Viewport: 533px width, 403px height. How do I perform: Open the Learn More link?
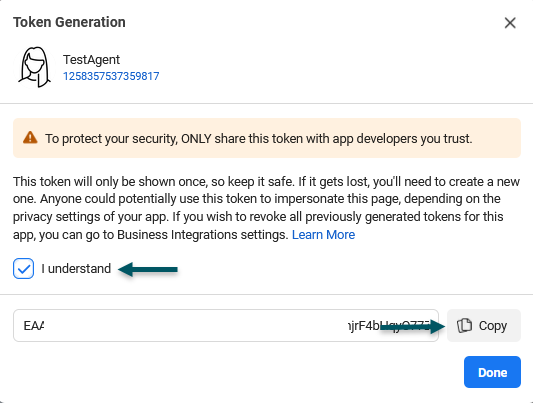[323, 235]
